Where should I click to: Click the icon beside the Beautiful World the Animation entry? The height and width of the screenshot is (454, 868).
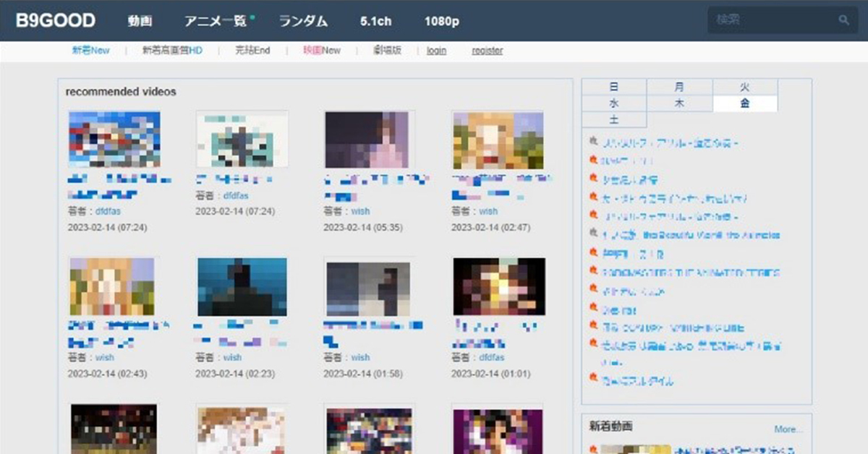pyautogui.click(x=594, y=235)
